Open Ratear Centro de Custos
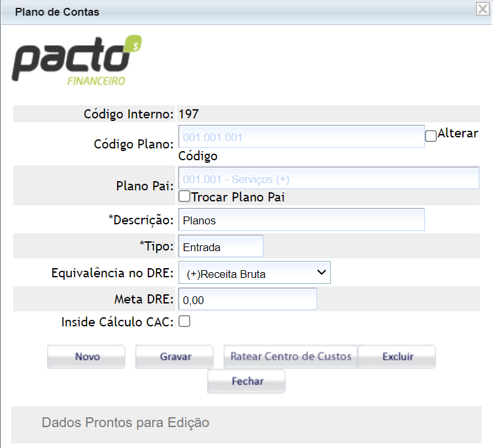 tap(290, 356)
